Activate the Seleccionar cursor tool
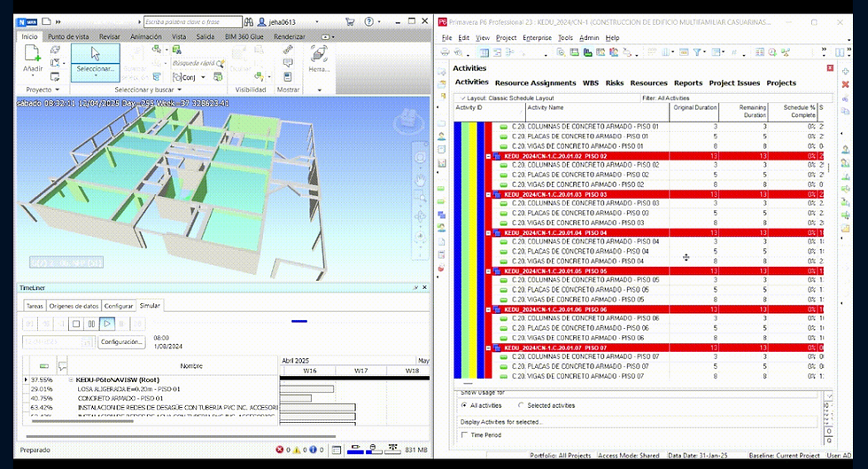The width and height of the screenshot is (868, 469). click(96, 54)
